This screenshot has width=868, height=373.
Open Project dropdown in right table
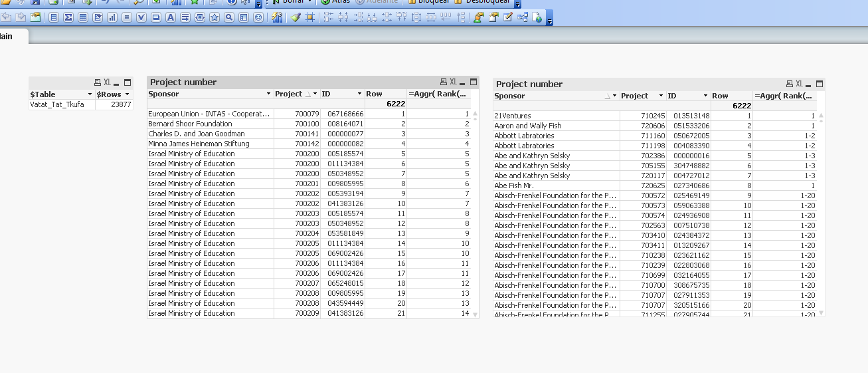pyautogui.click(x=661, y=96)
